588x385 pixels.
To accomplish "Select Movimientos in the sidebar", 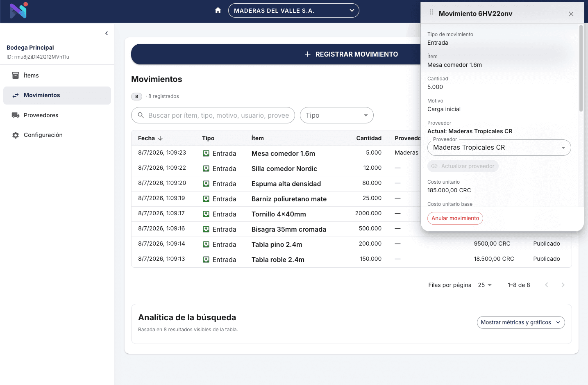I will (x=57, y=96).
